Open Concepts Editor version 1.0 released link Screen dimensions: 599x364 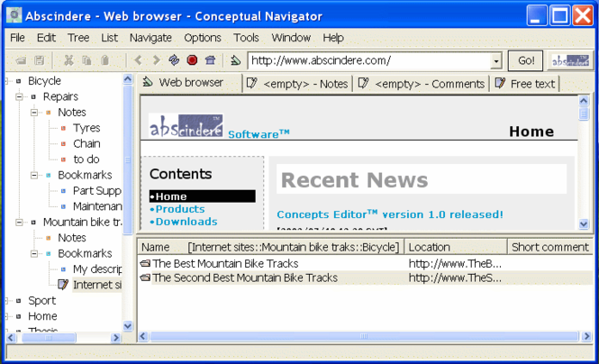[390, 214]
